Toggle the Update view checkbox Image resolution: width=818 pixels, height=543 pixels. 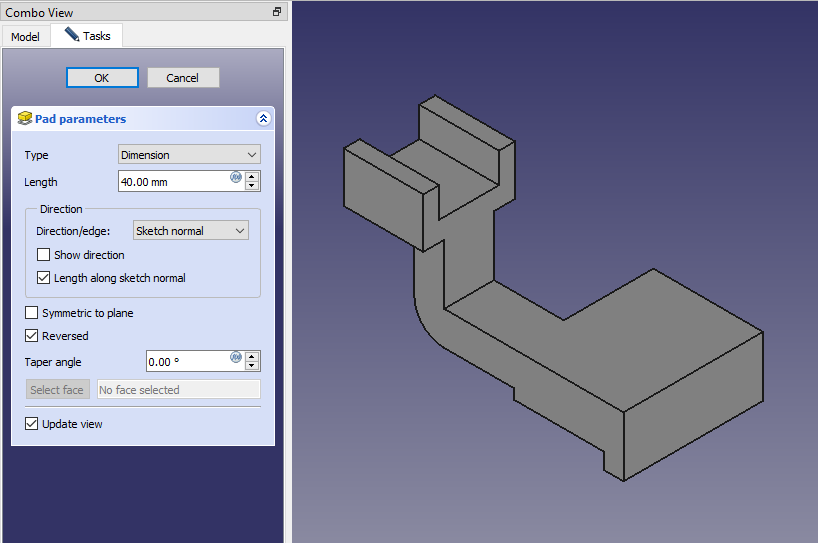click(x=32, y=424)
